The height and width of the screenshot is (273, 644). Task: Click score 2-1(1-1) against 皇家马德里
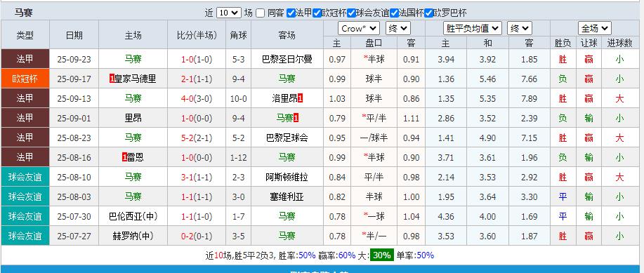tap(197, 79)
